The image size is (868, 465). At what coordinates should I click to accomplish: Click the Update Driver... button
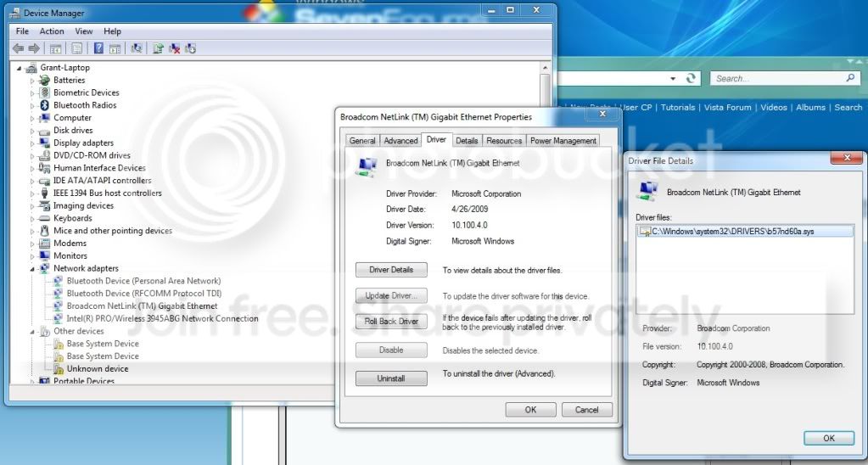tap(391, 295)
